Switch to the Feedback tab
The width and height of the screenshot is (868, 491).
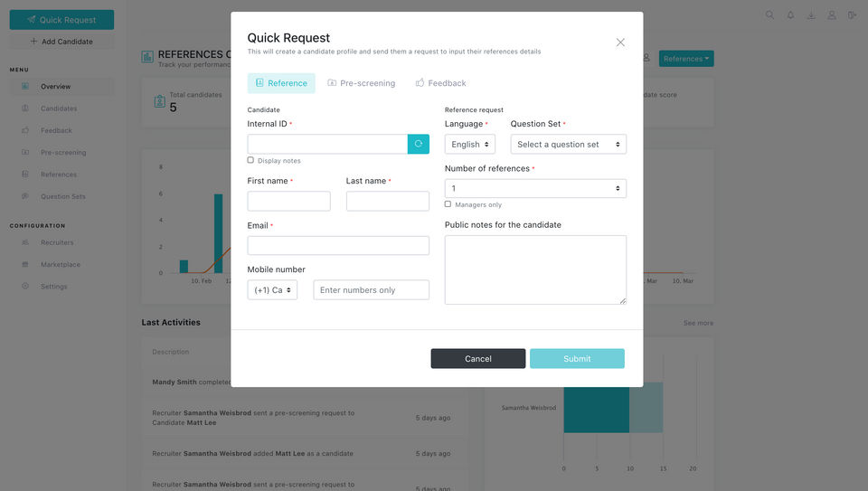pos(440,83)
